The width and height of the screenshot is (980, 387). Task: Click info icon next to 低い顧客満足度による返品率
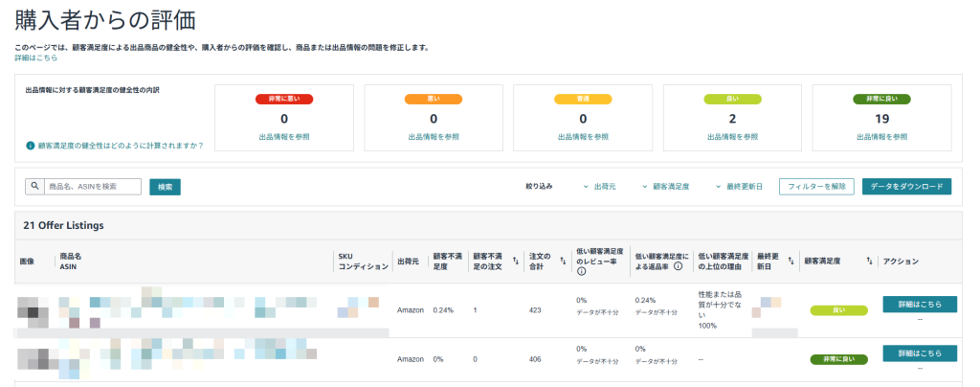pos(678,267)
